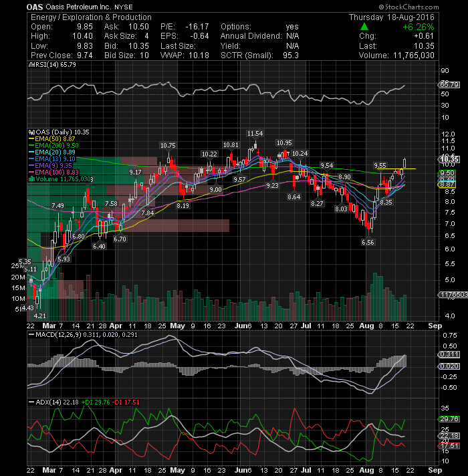Screen dimensions: 468x476
Task: Click the Low value 9.83
Action: [85, 46]
